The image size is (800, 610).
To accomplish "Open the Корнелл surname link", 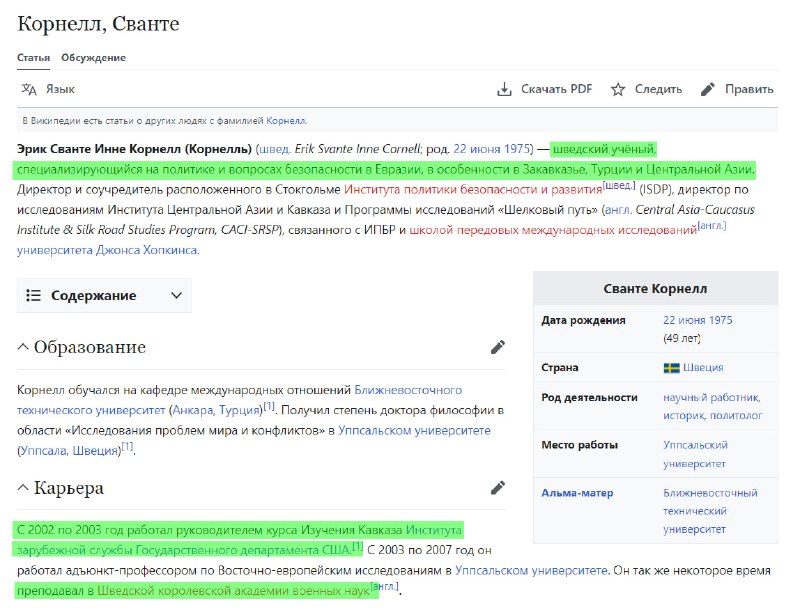I will 286,121.
